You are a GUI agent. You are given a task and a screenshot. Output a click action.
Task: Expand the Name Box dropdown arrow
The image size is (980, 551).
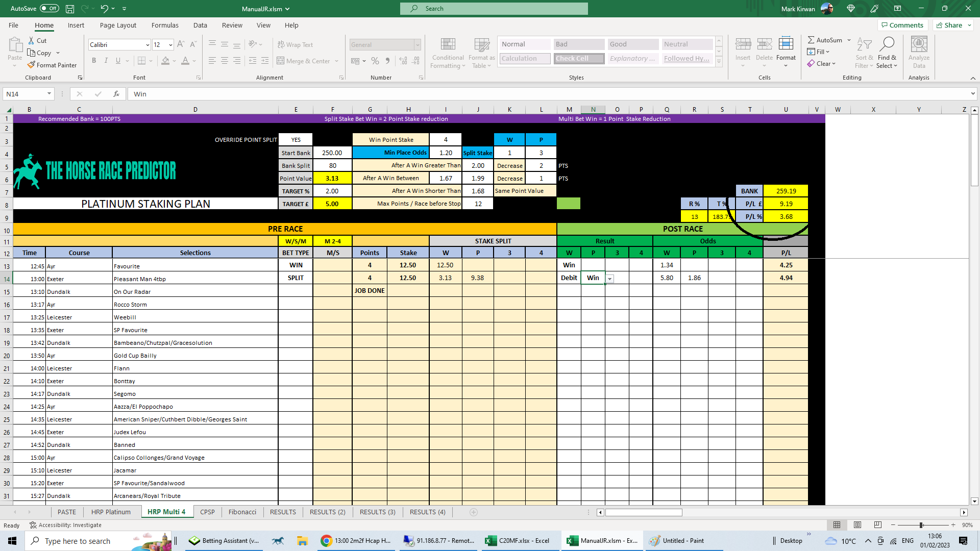(x=49, y=94)
